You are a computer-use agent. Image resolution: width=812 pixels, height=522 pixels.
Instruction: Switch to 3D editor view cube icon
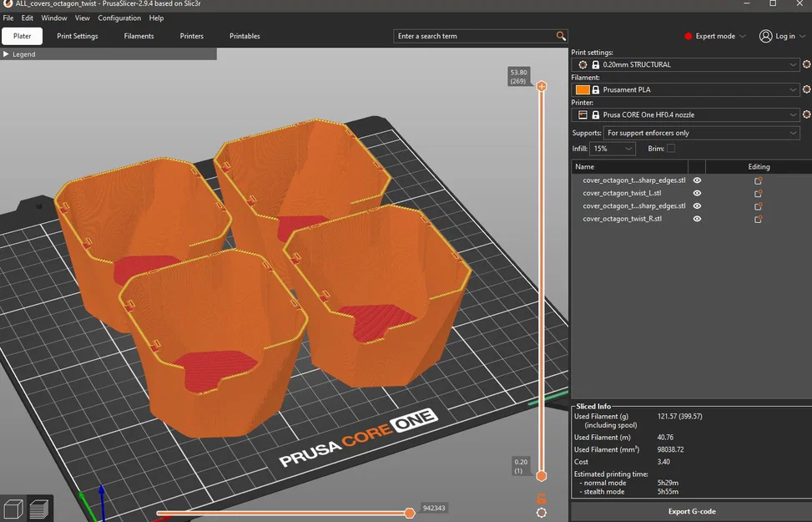coord(13,509)
